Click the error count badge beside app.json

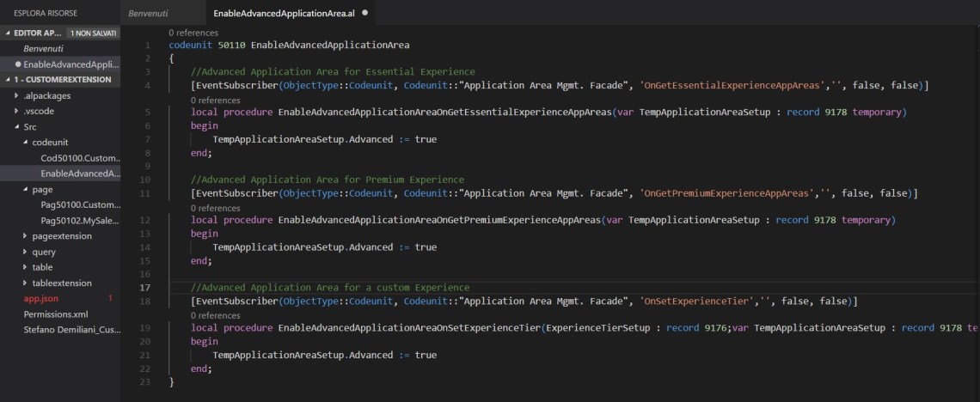110,299
